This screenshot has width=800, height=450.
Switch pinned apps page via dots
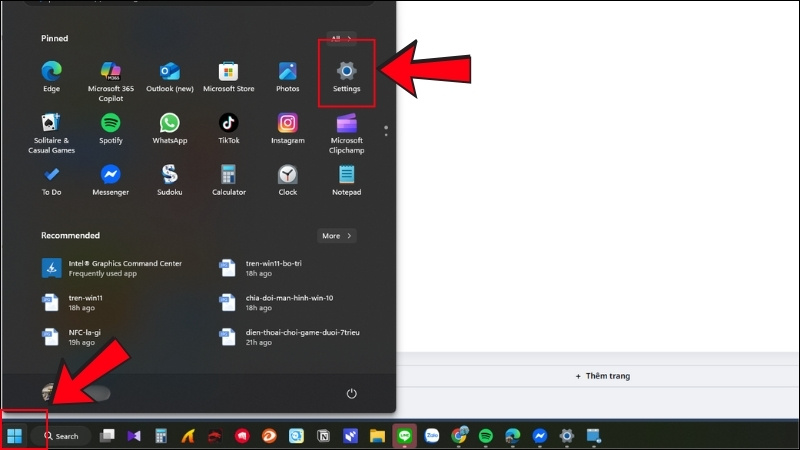point(386,131)
